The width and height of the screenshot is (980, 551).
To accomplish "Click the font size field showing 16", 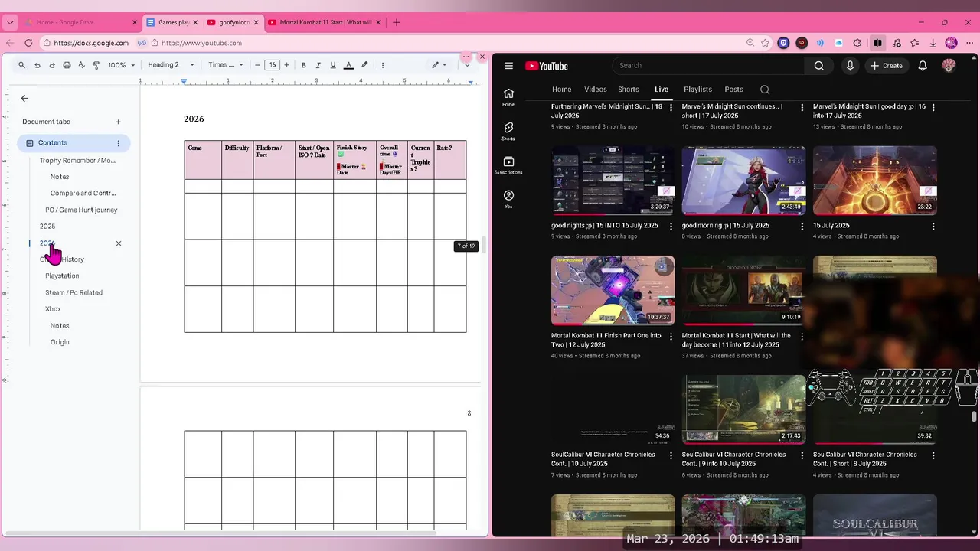I will [x=272, y=65].
